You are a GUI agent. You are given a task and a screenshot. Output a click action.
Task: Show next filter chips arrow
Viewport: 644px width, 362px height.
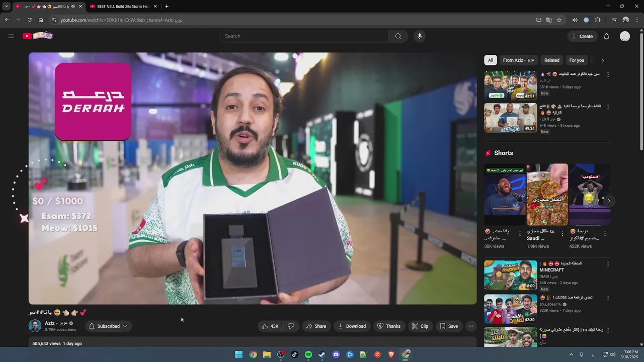pyautogui.click(x=603, y=60)
